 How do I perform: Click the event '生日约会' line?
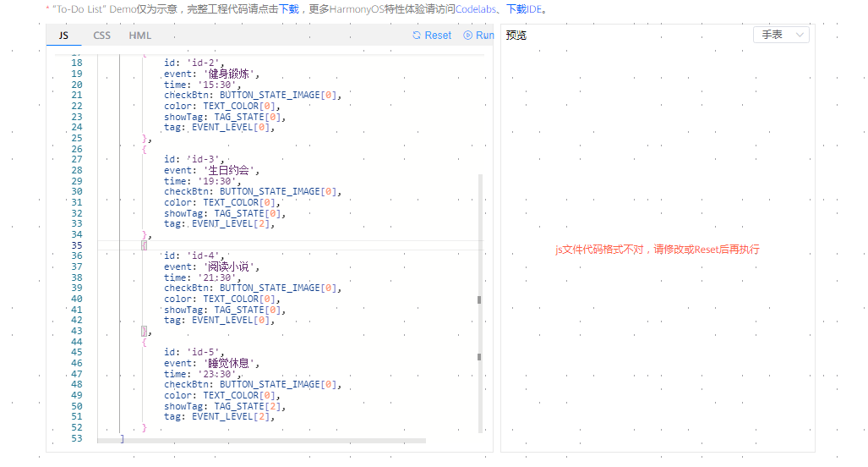pos(211,171)
